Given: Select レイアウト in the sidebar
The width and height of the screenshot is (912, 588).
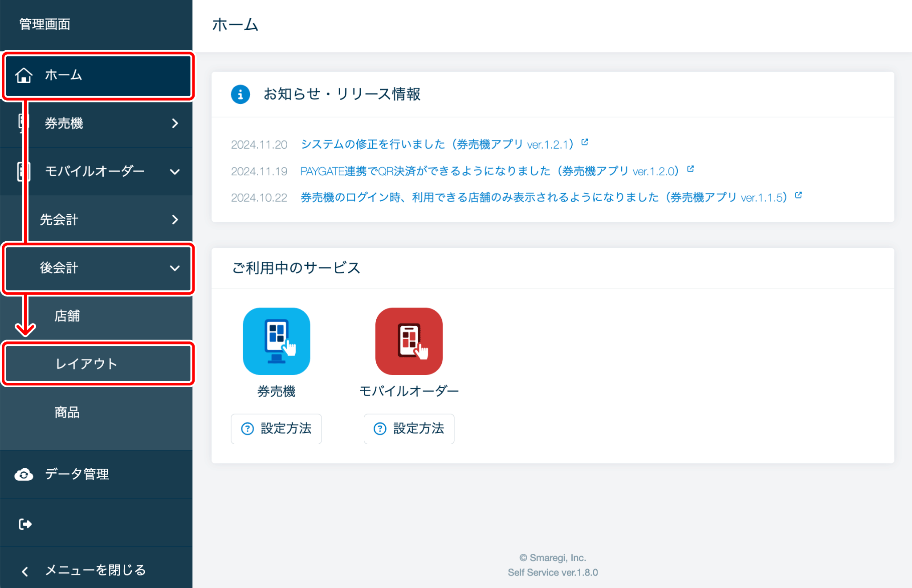Looking at the screenshot, I should pos(86,364).
